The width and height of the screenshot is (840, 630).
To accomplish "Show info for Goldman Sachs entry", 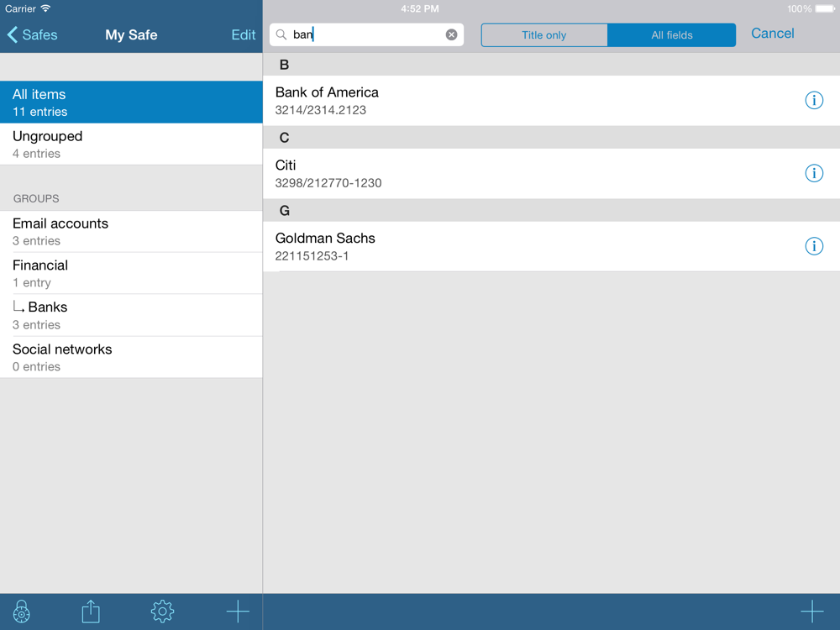I will point(814,246).
